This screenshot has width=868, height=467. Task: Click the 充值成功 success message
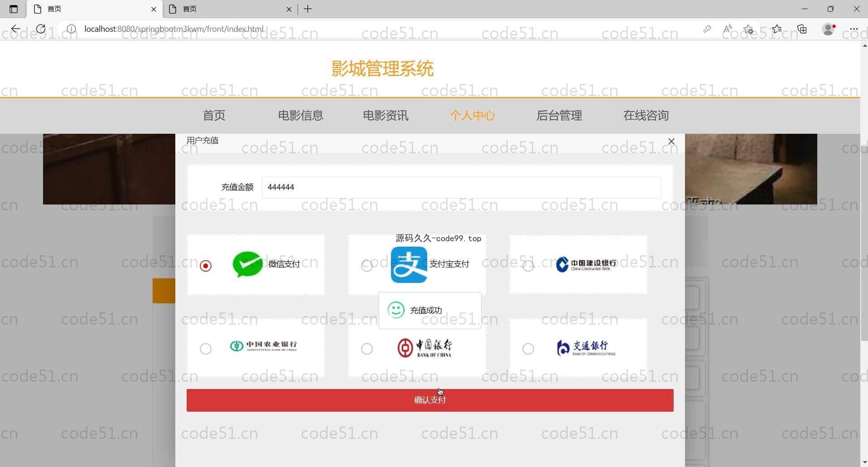[x=430, y=311]
